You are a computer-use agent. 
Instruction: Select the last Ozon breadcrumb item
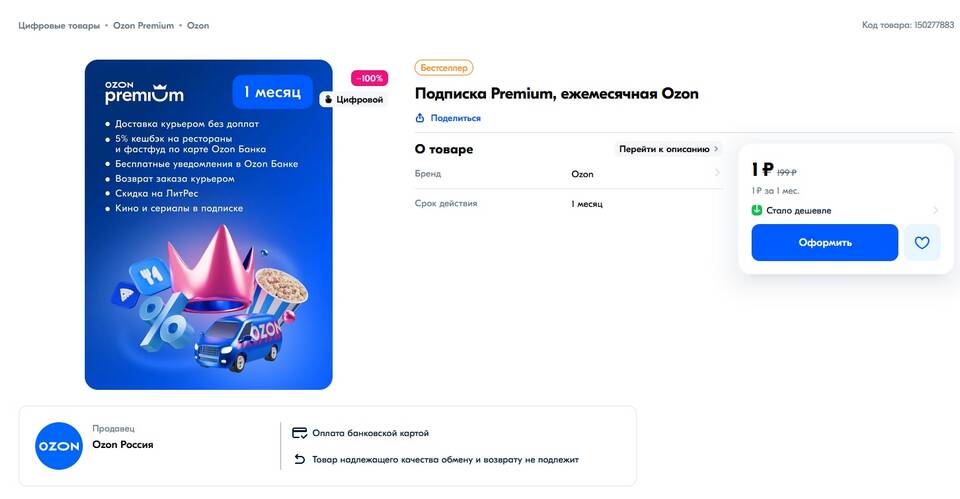pyautogui.click(x=198, y=25)
